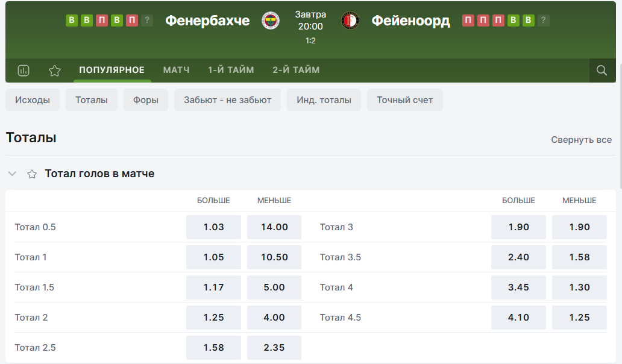The width and height of the screenshot is (622, 364).
Task: Click the Тотал голов в матче heading
Action: pyautogui.click(x=99, y=174)
